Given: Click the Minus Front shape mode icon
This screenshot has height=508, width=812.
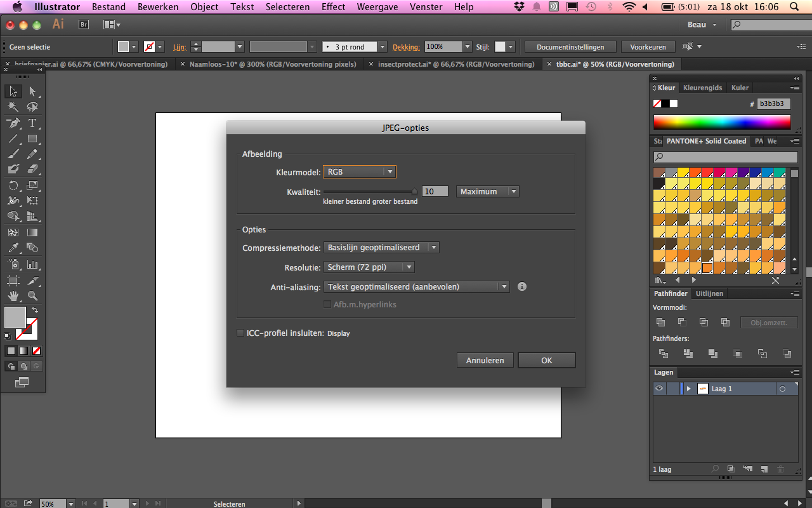Looking at the screenshot, I should tap(682, 323).
